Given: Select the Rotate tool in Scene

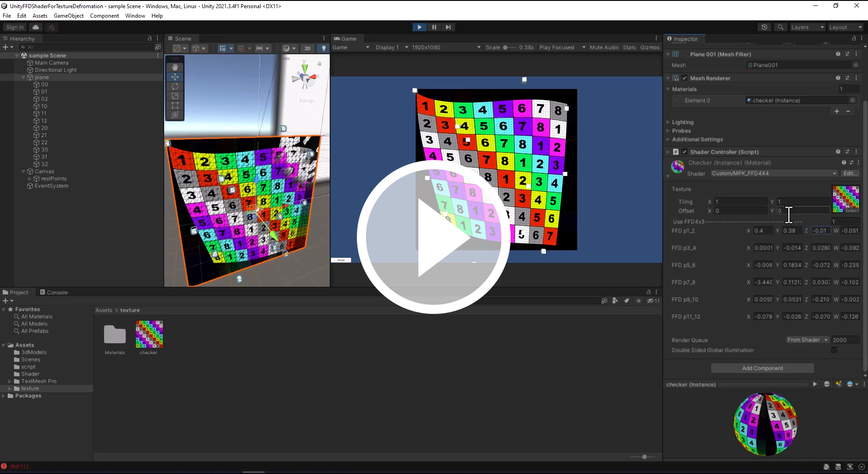Looking at the screenshot, I should [x=175, y=86].
